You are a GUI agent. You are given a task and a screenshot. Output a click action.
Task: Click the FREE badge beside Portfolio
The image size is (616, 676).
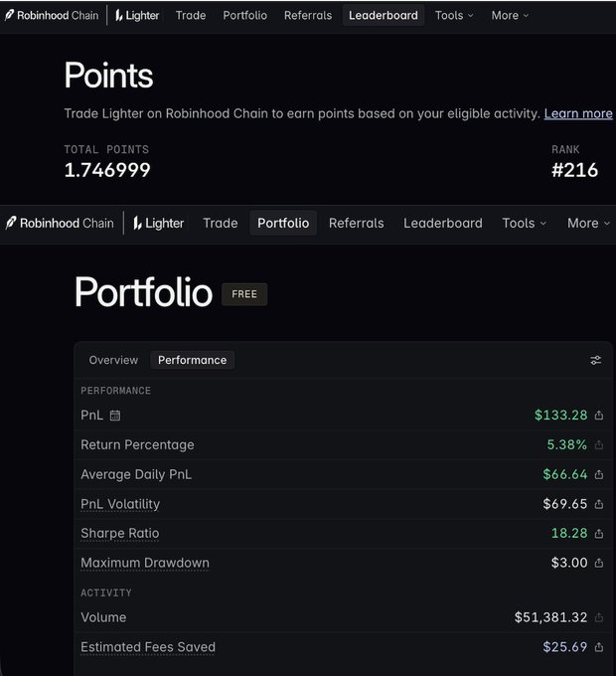point(244,294)
